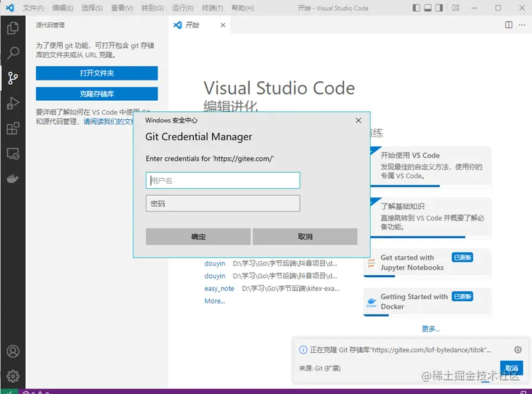Viewport: 532px width, 394px height.
Task: Open the 转到(G) menu
Action: [x=153, y=8]
